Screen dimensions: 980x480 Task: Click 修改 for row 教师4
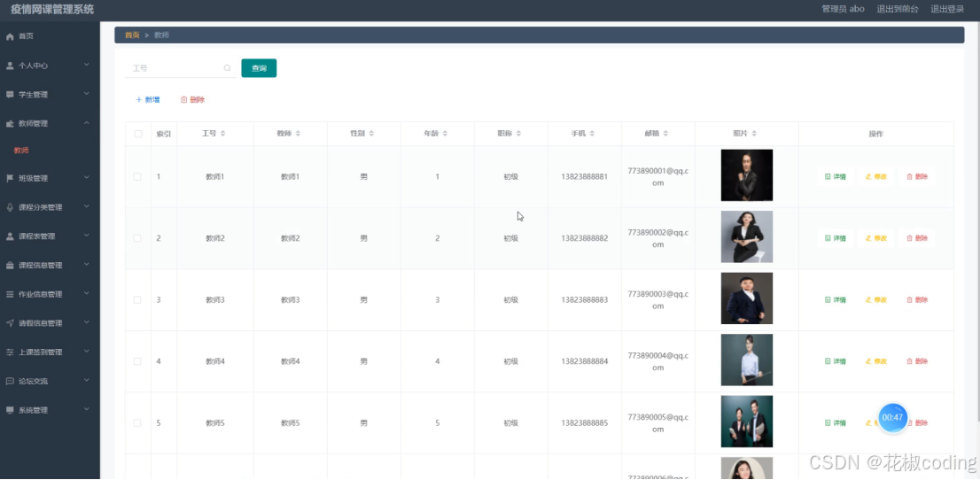[875, 361]
